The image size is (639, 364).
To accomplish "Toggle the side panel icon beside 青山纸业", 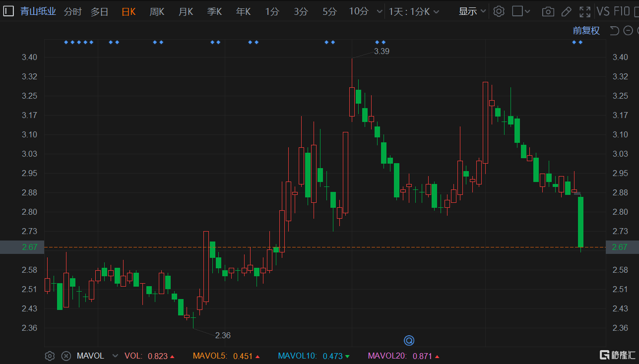I will click(8, 11).
